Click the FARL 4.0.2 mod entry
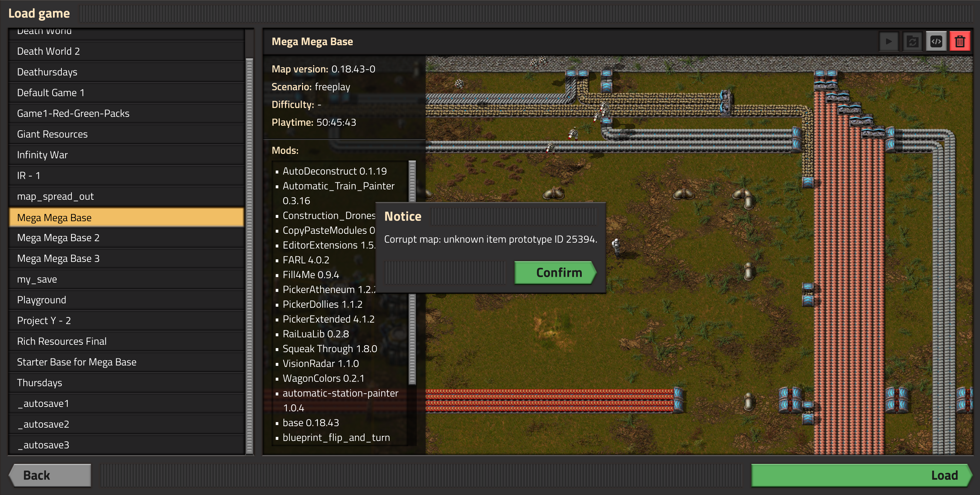This screenshot has width=980, height=495. click(306, 260)
